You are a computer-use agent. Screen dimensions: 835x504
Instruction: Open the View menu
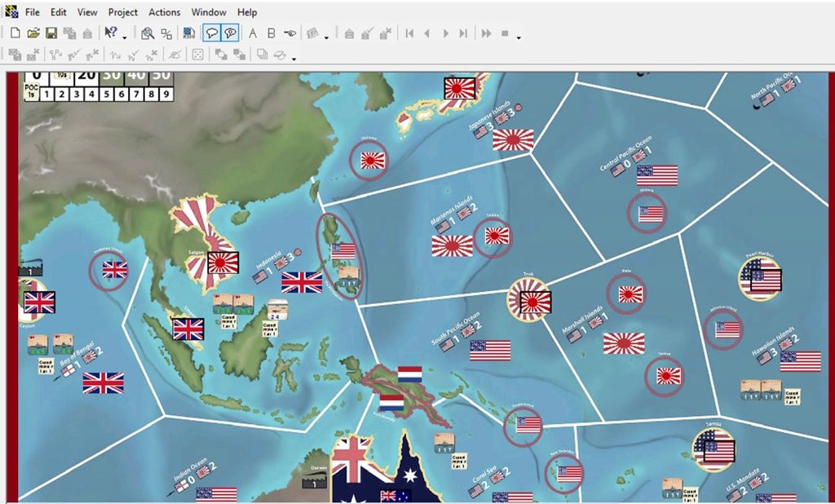[x=87, y=11]
